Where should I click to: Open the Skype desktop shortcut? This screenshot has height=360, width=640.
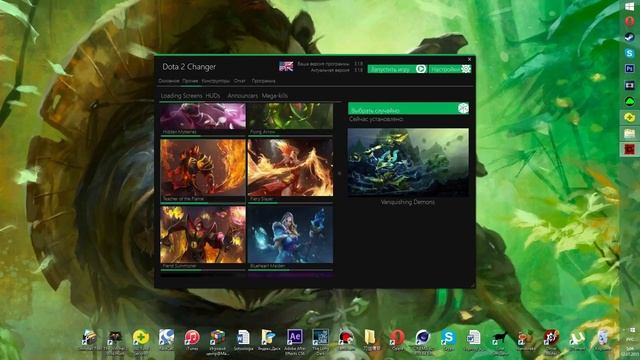(x=448, y=340)
